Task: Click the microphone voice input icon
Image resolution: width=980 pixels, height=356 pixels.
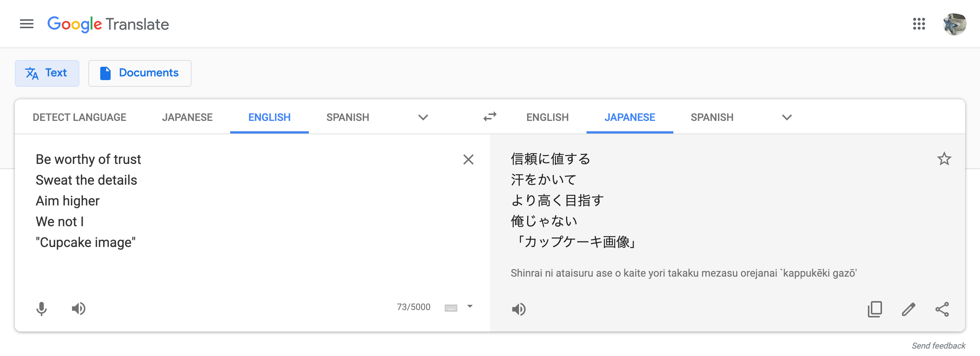Action: [42, 309]
